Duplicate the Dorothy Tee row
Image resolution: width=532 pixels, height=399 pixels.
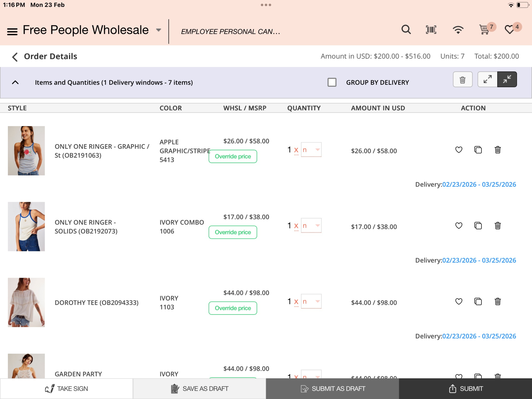click(x=478, y=301)
